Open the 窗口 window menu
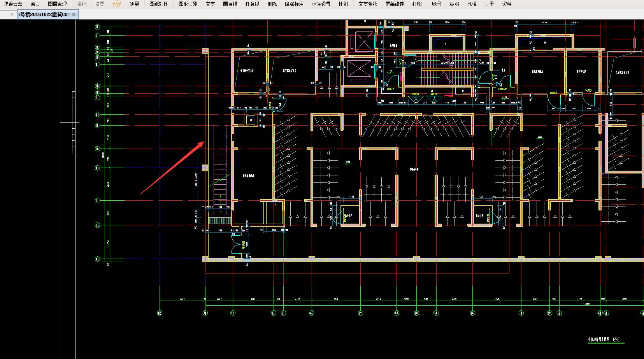Image resolution: width=644 pixels, height=359 pixels. pyautogui.click(x=35, y=4)
